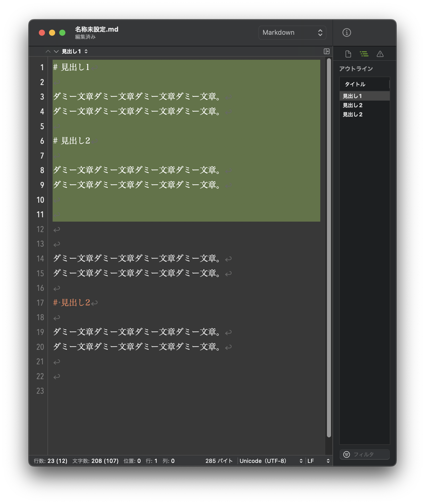Show the warnings inspector tab

[x=380, y=54]
